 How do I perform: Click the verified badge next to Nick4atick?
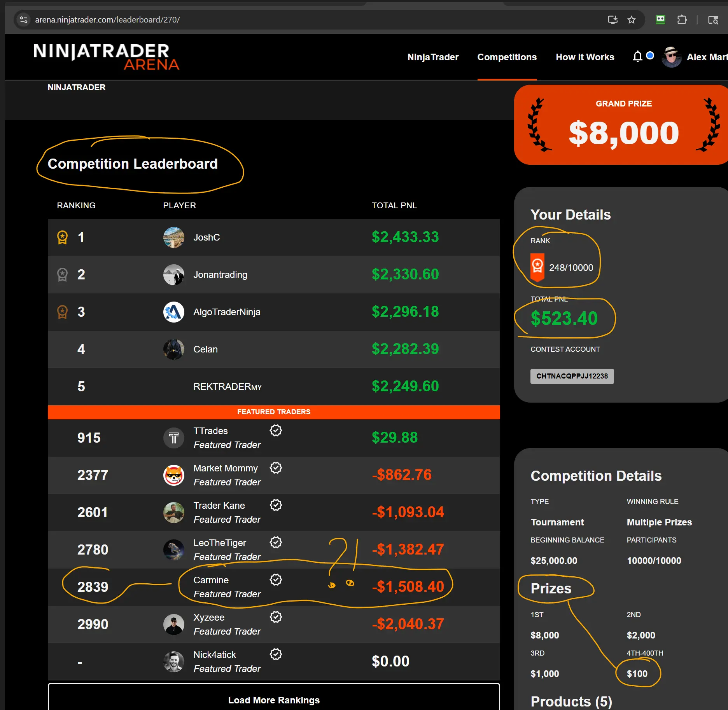pos(276,654)
